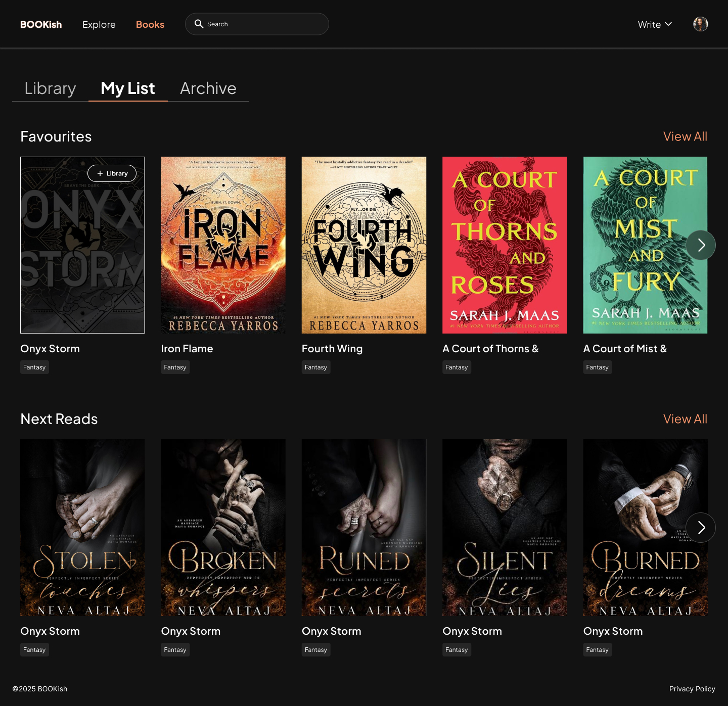Switch to the Archive tab

pyautogui.click(x=208, y=88)
